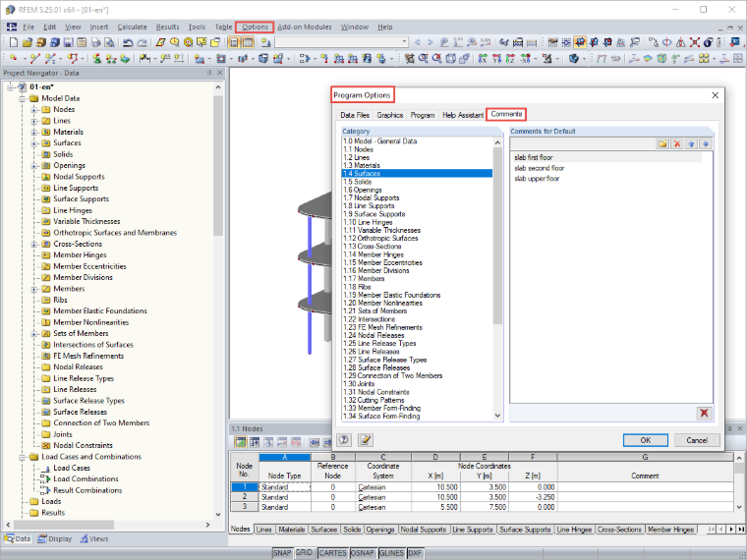This screenshot has width=747, height=560.
Task: Click the Print Preview magnifier icon
Action: [x=109, y=43]
